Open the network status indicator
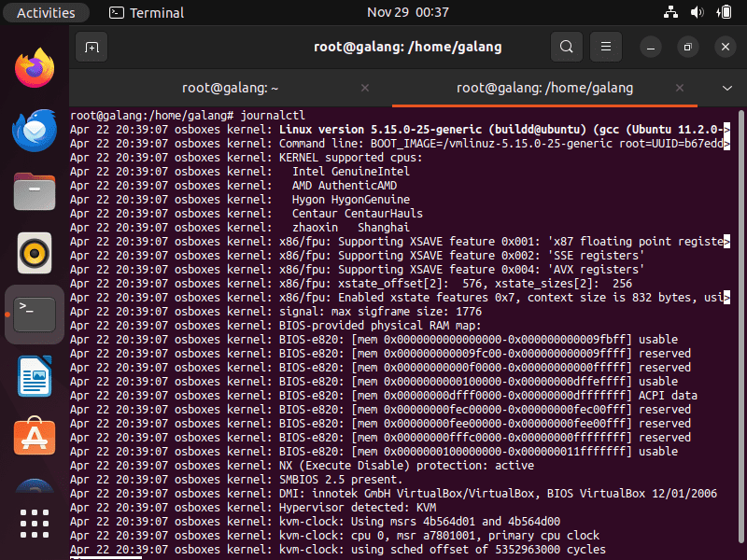Image resolution: width=747 pixels, height=560 pixels. click(x=670, y=12)
